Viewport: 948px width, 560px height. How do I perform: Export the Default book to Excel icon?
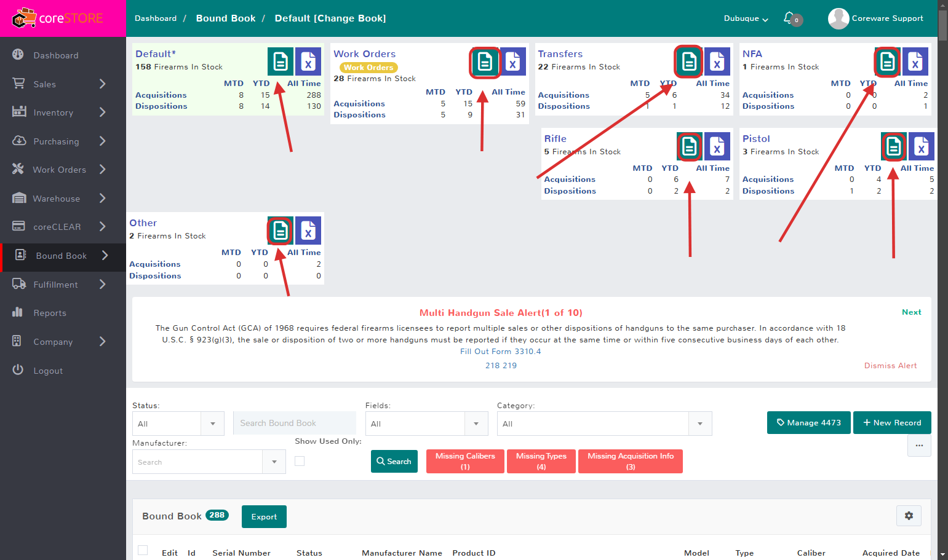point(308,61)
